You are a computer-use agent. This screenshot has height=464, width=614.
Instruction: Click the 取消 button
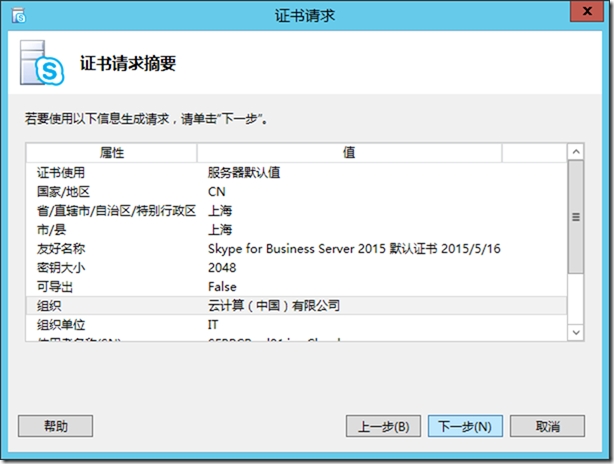(547, 426)
